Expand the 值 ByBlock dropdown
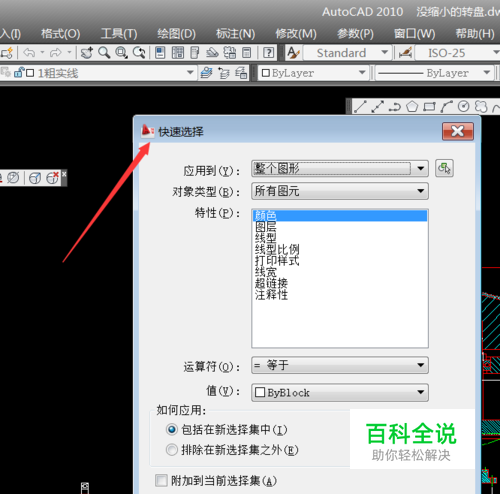500x494 pixels. point(421,392)
